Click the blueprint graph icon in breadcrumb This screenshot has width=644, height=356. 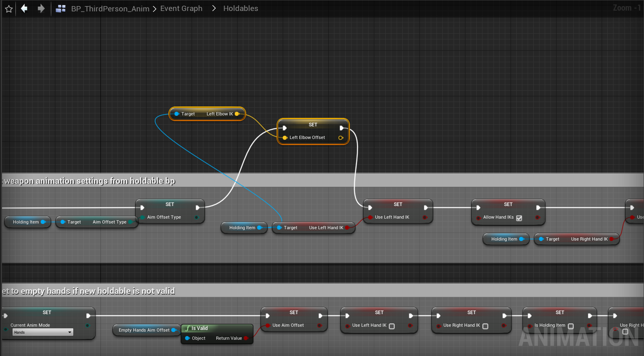pyautogui.click(x=61, y=9)
